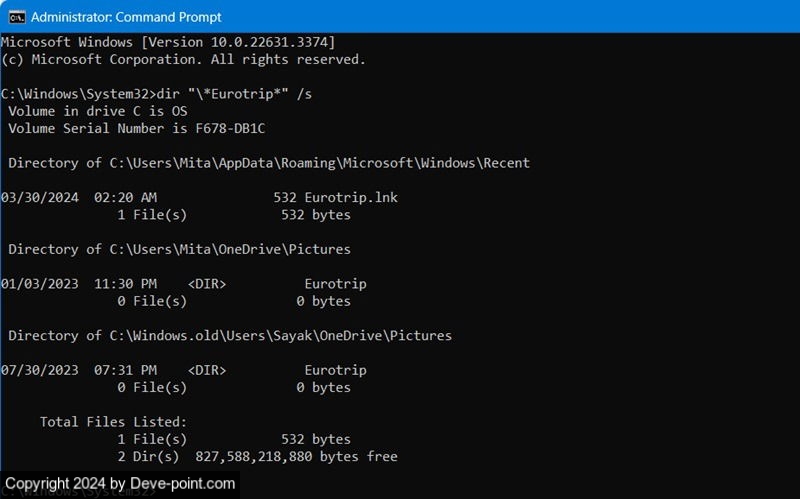The image size is (800, 499).
Task: Click the Windows\Recent directory path line
Action: click(268, 163)
